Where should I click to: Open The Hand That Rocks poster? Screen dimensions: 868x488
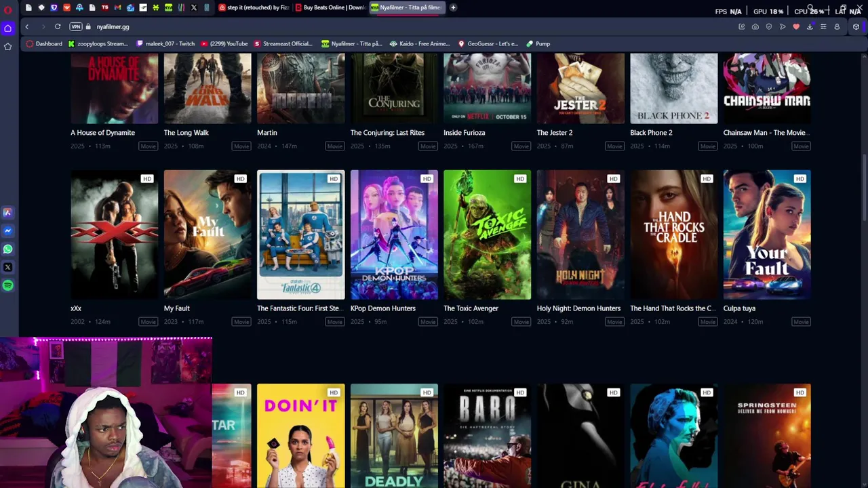click(x=673, y=235)
